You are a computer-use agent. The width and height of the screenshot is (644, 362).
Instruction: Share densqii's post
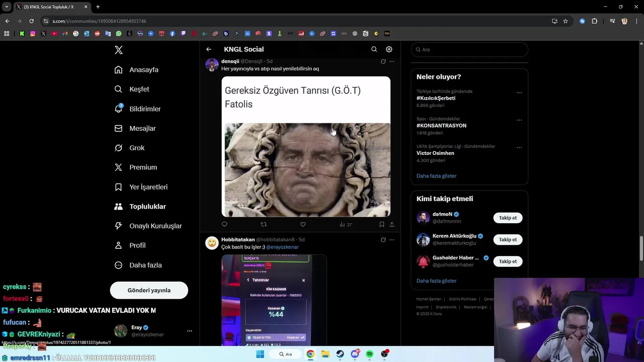tap(392, 224)
